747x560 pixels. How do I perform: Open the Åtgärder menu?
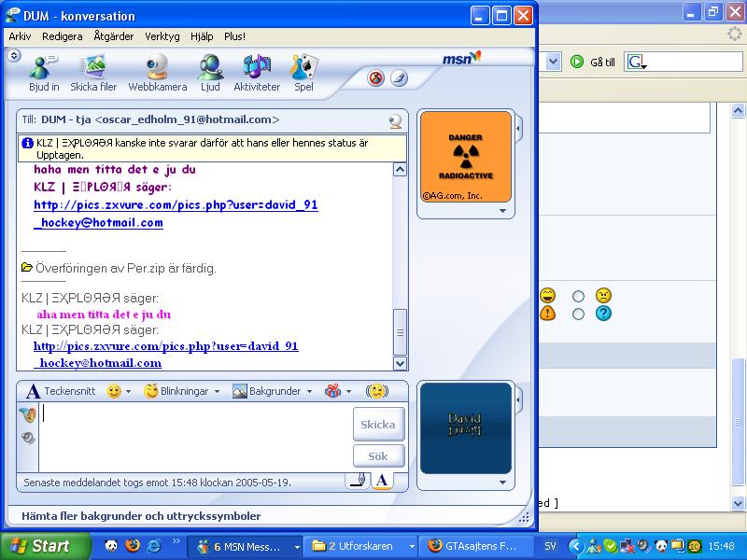click(113, 36)
